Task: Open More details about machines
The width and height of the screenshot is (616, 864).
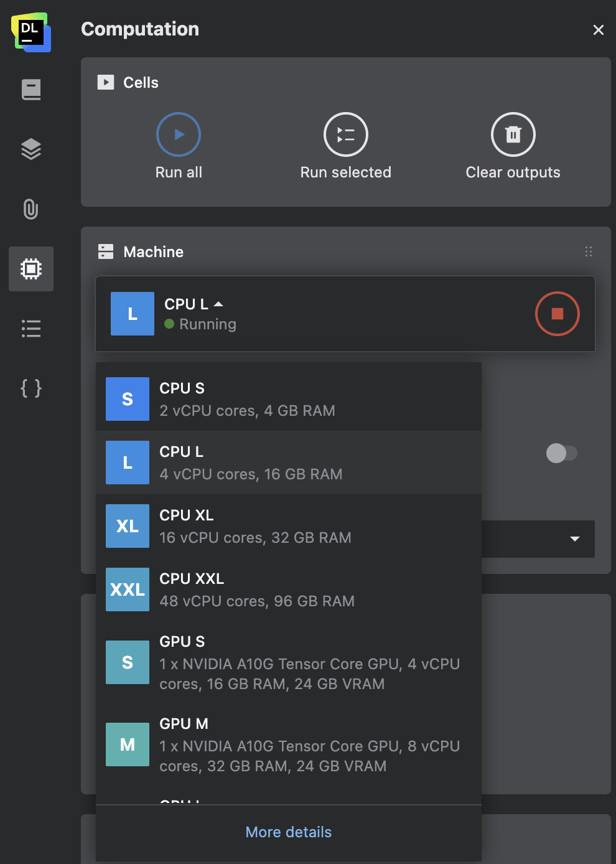Action: pos(288,832)
